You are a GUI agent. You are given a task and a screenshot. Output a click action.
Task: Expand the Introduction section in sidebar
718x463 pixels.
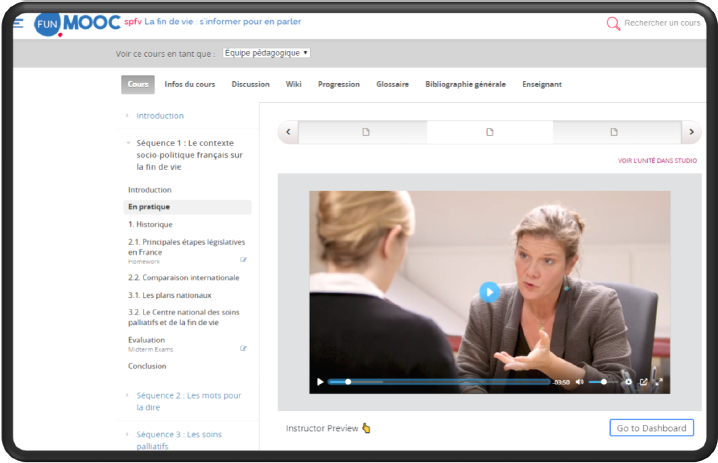click(160, 116)
